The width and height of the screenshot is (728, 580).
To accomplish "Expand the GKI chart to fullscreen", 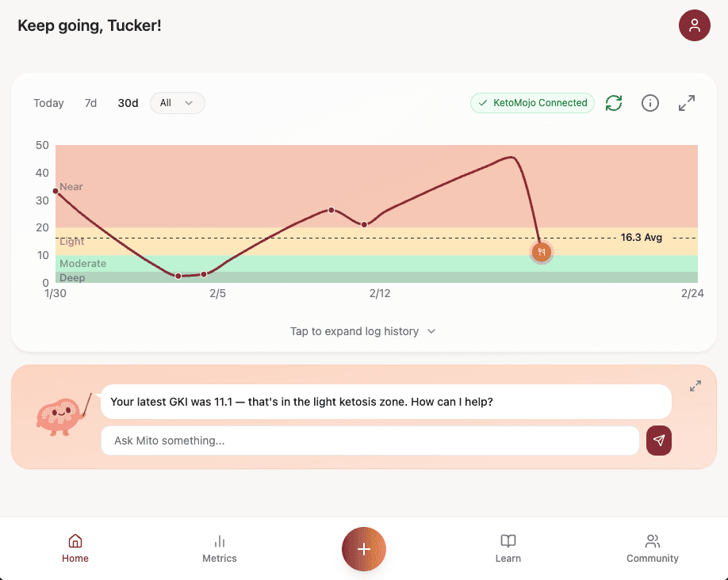I will coord(686,103).
